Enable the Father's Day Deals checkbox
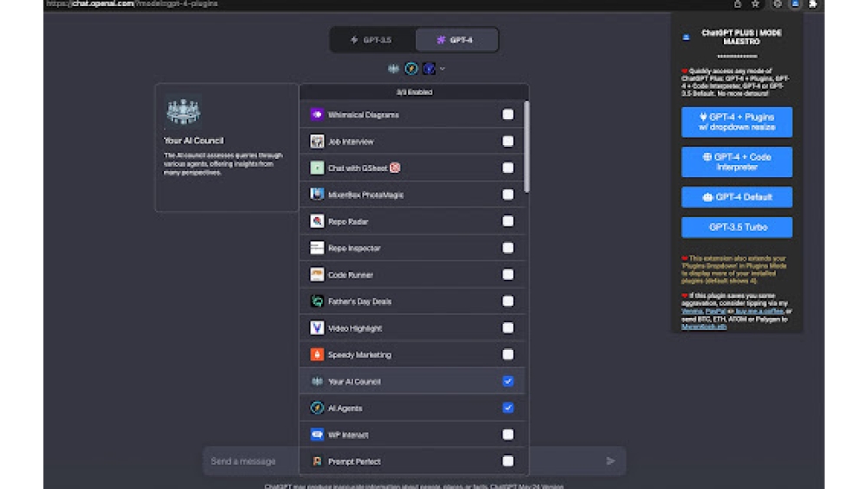This screenshot has height=489, width=868. coord(508,301)
